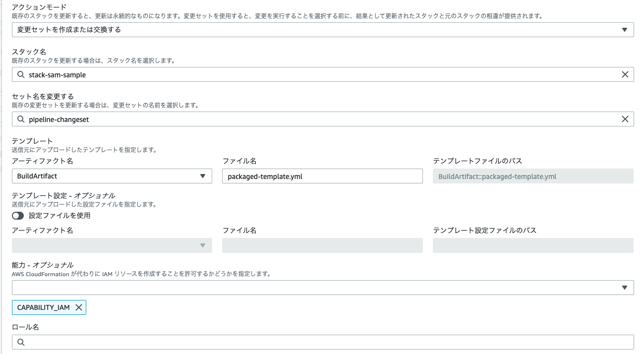Select the CAPABILITY_IAM chip label
The height and width of the screenshot is (354, 644).
42,307
